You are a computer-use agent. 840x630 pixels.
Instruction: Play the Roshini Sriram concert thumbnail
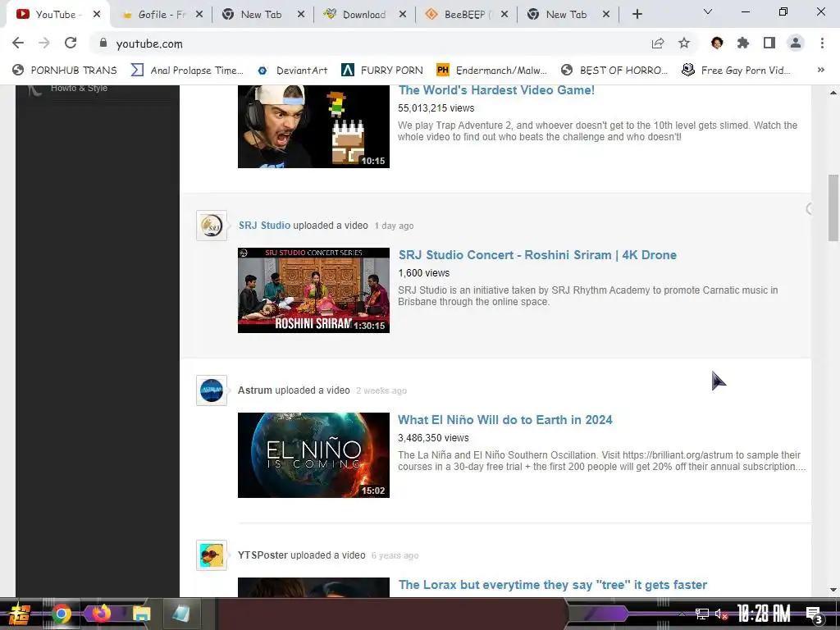(313, 290)
